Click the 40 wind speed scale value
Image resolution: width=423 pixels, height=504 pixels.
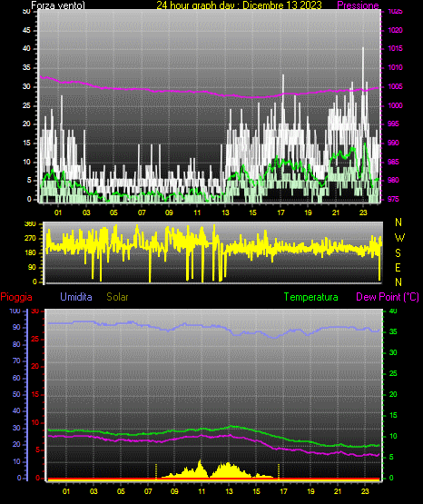coord(26,48)
